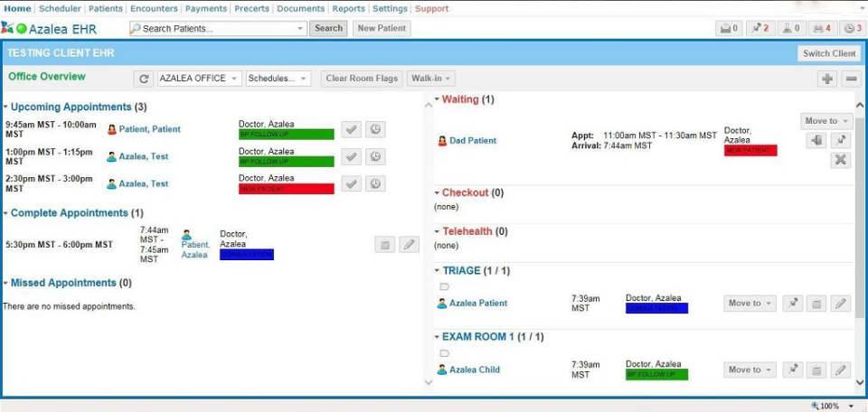The image size is (868, 412).
Task: Open Move to dropdown for Azalea Patient
Action: pyautogui.click(x=750, y=303)
